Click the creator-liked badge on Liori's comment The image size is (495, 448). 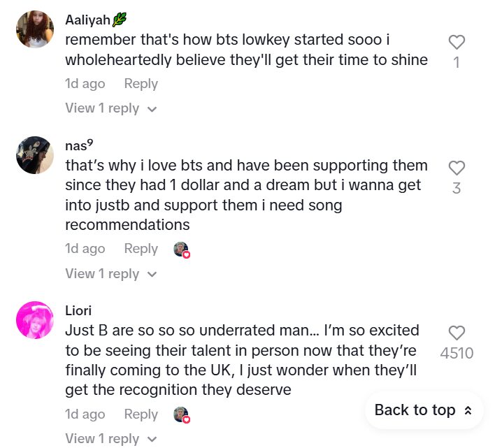click(182, 414)
